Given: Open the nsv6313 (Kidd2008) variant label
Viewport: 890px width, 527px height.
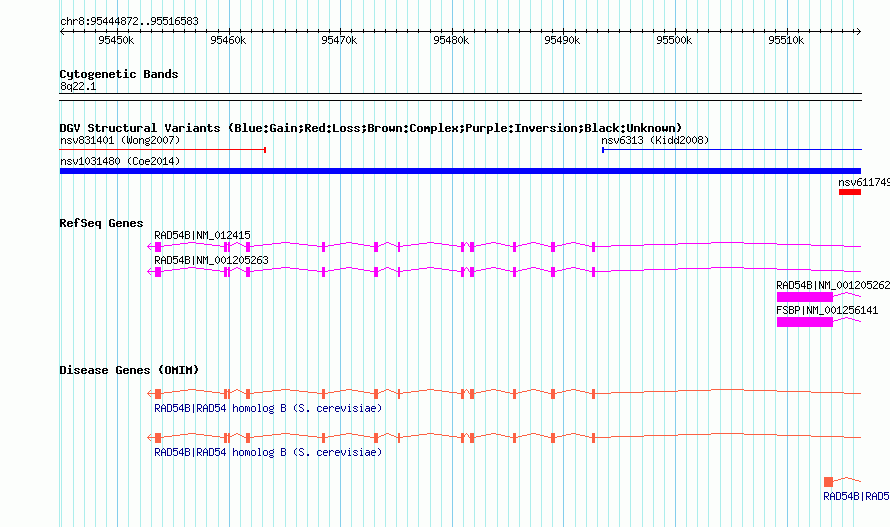Looking at the screenshot, I should click(655, 140).
